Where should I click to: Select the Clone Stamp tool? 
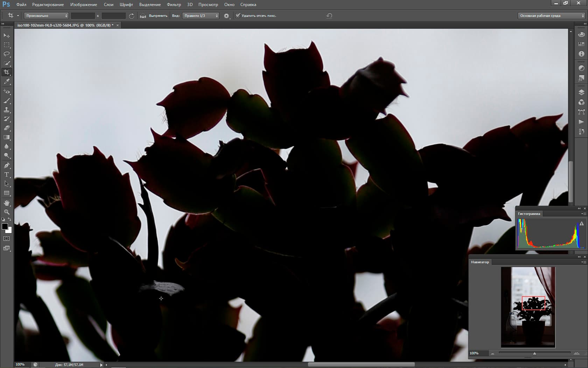[7, 110]
